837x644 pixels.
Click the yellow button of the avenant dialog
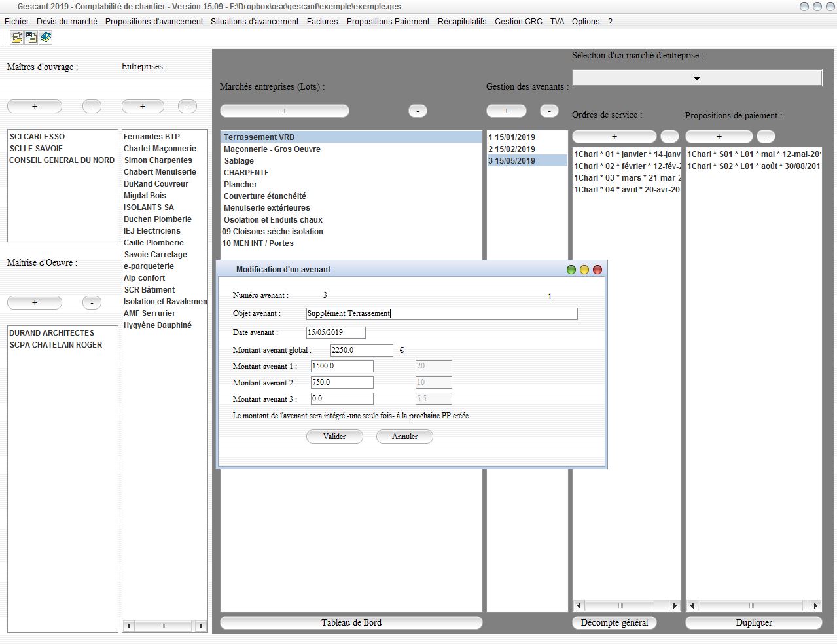(584, 270)
